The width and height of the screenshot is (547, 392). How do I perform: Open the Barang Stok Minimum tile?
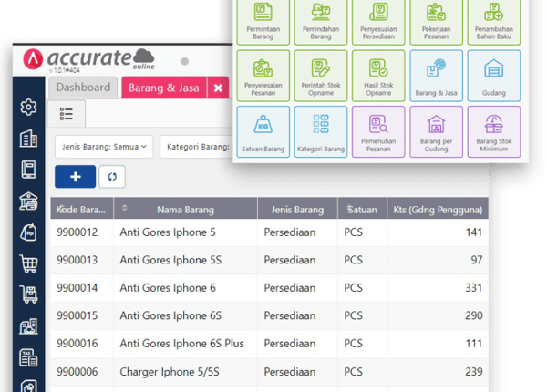pyautogui.click(x=493, y=132)
